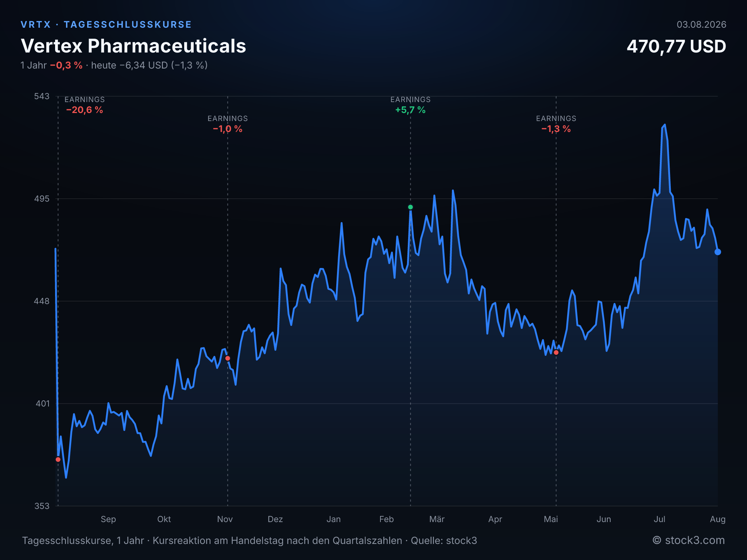The image size is (747, 560).
Task: Click the 'VRTX · TAGESSCHLUSSKURSE' header text
Action: (106, 24)
